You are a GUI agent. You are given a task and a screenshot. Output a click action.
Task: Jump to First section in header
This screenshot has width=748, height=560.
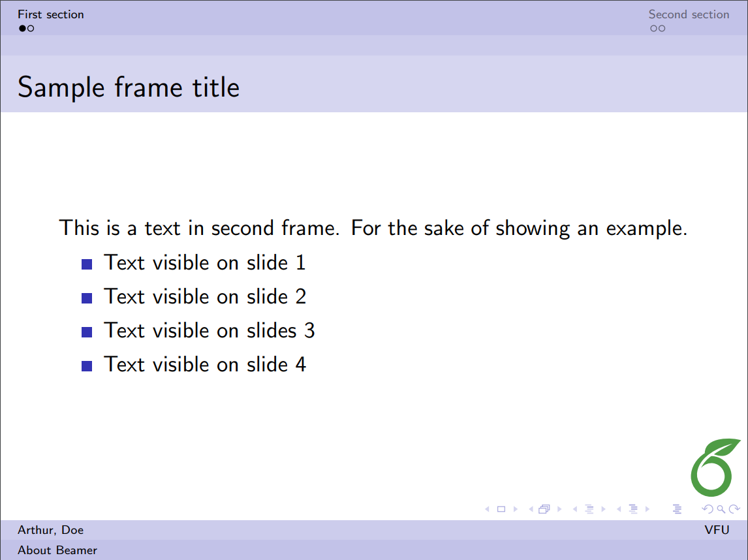(51, 14)
